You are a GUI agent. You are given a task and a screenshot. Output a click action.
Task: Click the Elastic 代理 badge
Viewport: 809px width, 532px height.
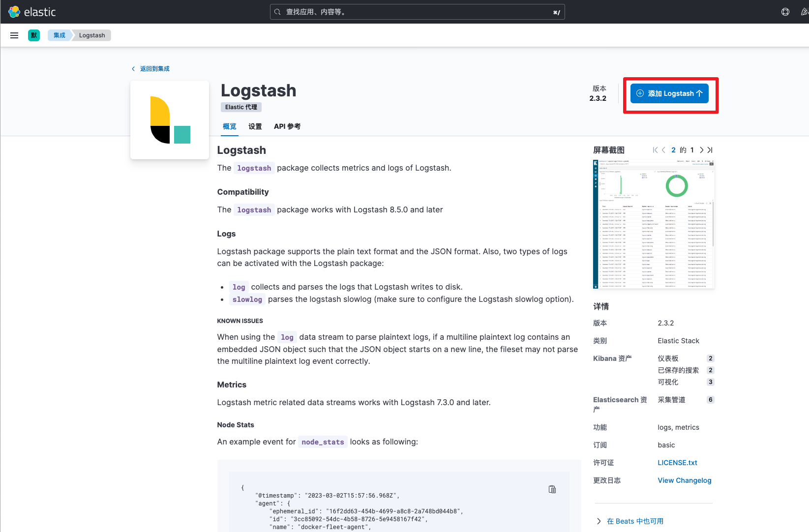point(241,107)
